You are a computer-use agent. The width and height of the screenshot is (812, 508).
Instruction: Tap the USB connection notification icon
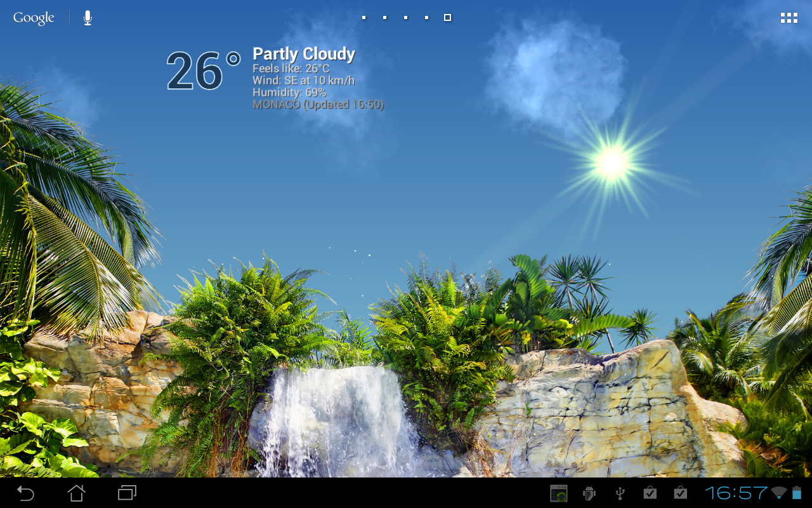(x=620, y=493)
